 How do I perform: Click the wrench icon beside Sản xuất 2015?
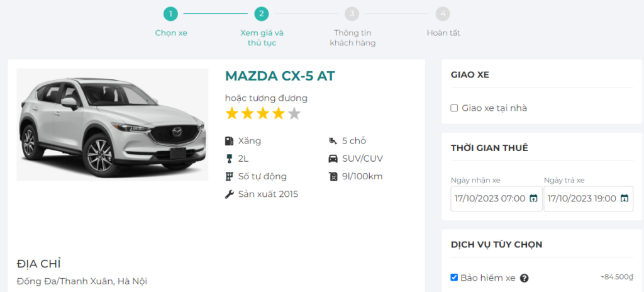click(x=230, y=194)
